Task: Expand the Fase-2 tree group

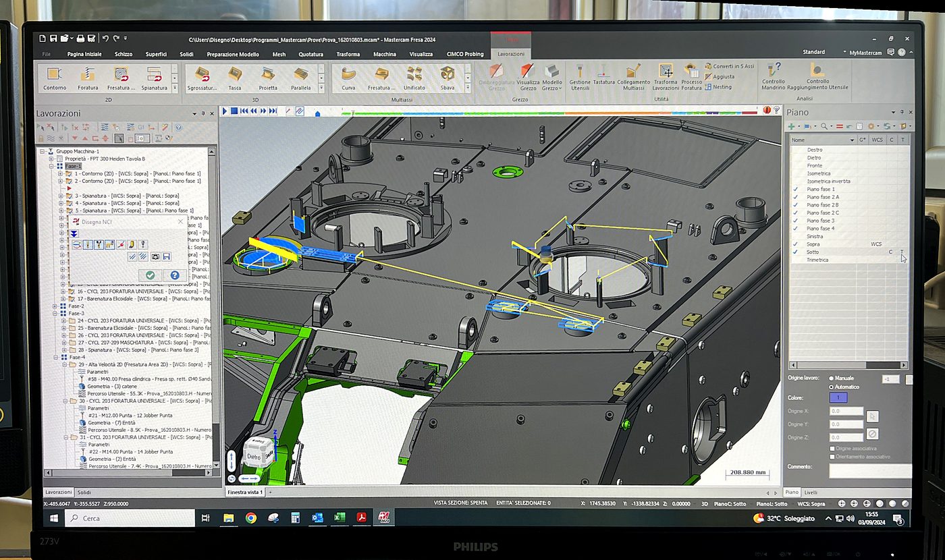Action: tap(55, 306)
